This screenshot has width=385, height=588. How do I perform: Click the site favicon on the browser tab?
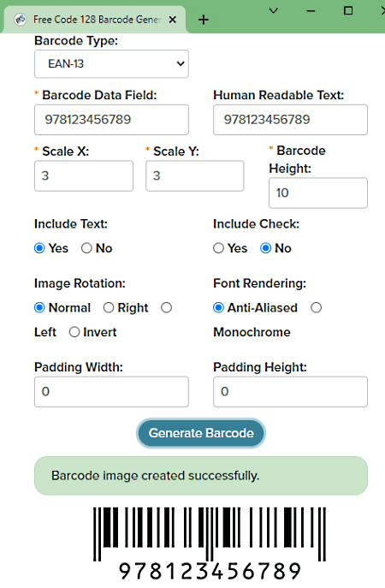(x=21, y=19)
